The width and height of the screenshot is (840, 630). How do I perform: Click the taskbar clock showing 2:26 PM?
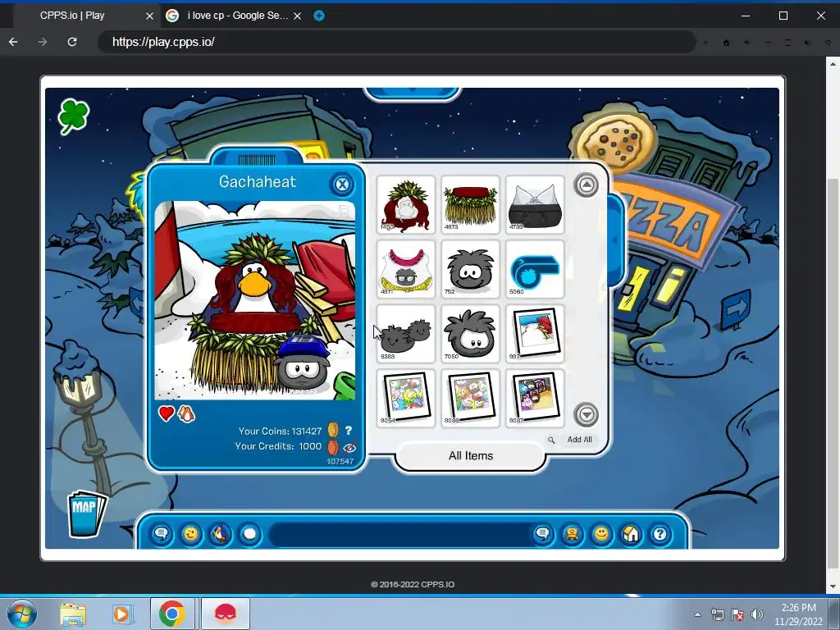click(x=798, y=614)
